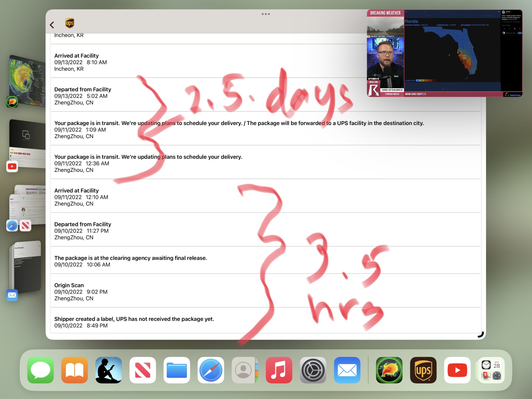
Task: Open Files app from the dock
Action: point(177,370)
